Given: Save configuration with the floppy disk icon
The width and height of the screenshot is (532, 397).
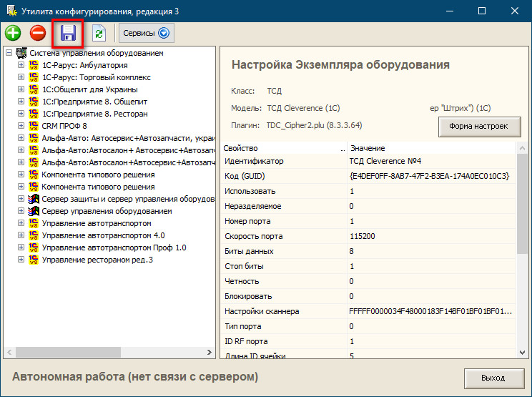Looking at the screenshot, I should tap(68, 33).
